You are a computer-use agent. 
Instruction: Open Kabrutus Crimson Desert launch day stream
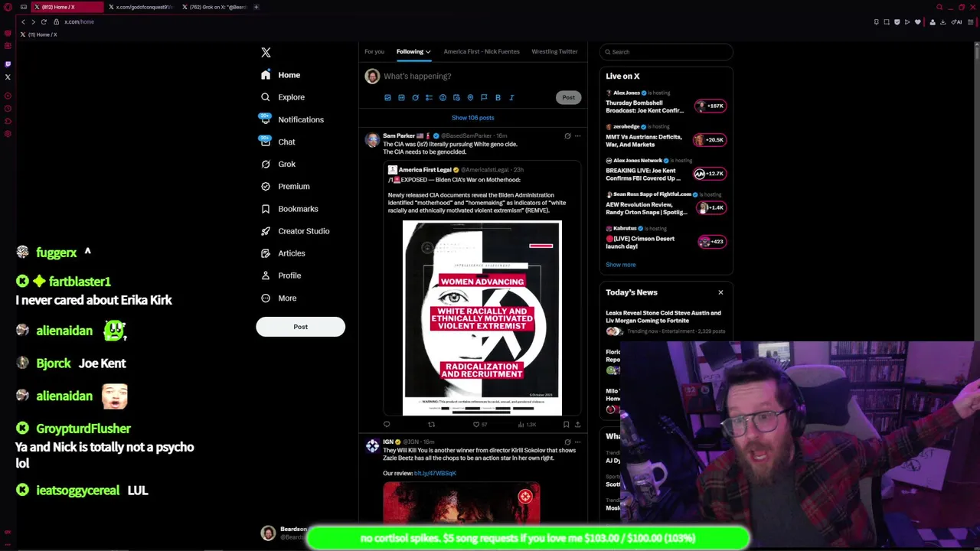click(x=666, y=237)
